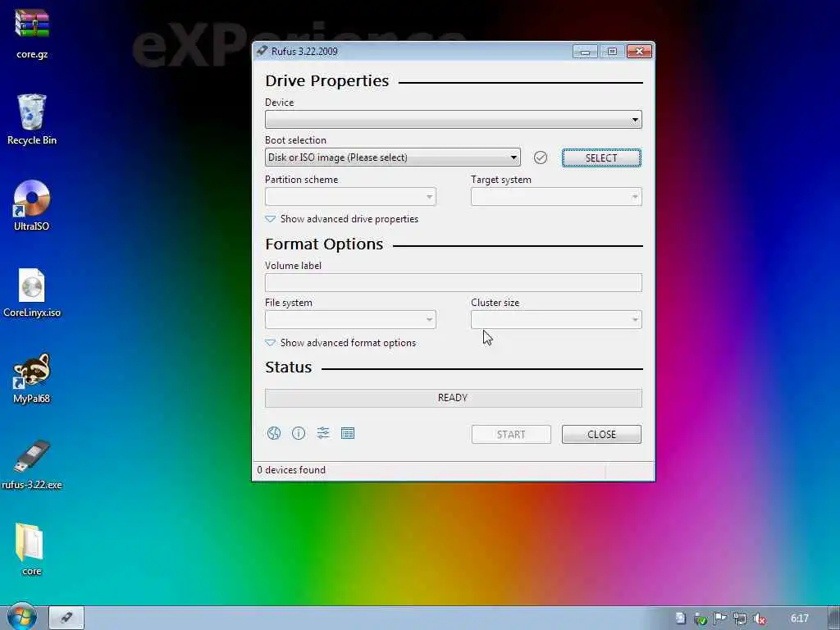The width and height of the screenshot is (840, 630).
Task: Expand Show advanced format options
Action: click(x=340, y=343)
